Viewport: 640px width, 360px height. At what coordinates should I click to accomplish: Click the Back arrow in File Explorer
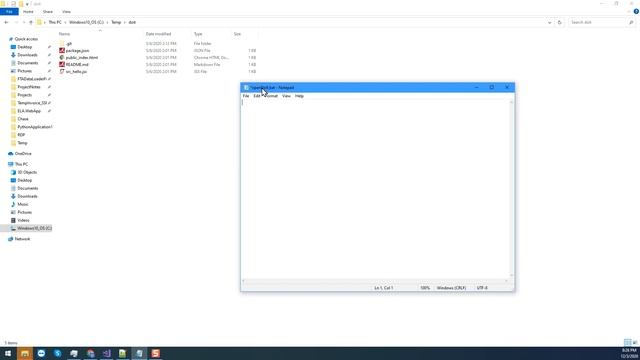tap(6, 22)
